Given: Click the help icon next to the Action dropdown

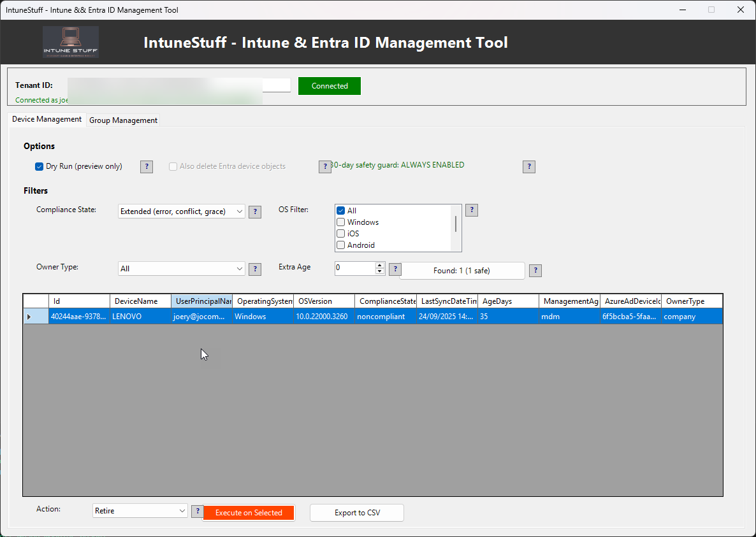Looking at the screenshot, I should pyautogui.click(x=197, y=511).
